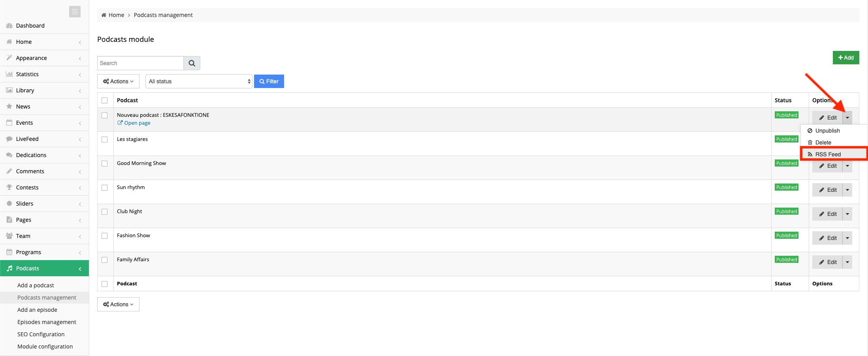Click the Programs calendar icon
The height and width of the screenshot is (356, 868).
pos(9,252)
